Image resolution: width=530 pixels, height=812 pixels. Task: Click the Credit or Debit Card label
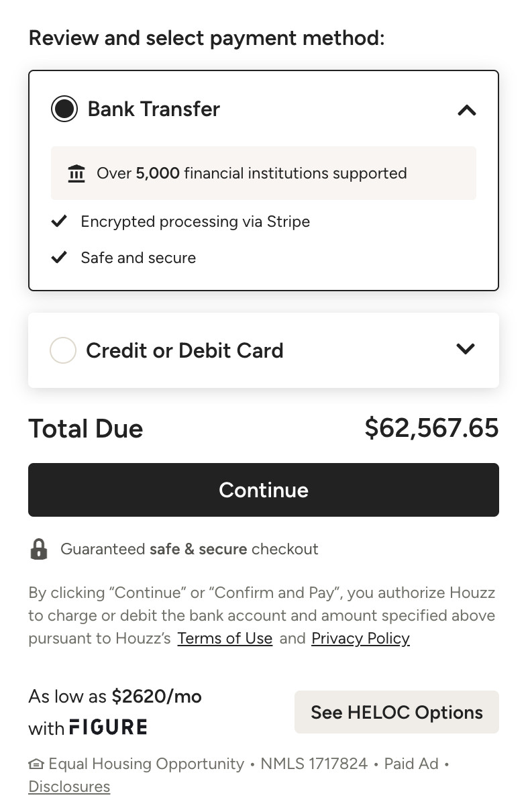pos(184,350)
